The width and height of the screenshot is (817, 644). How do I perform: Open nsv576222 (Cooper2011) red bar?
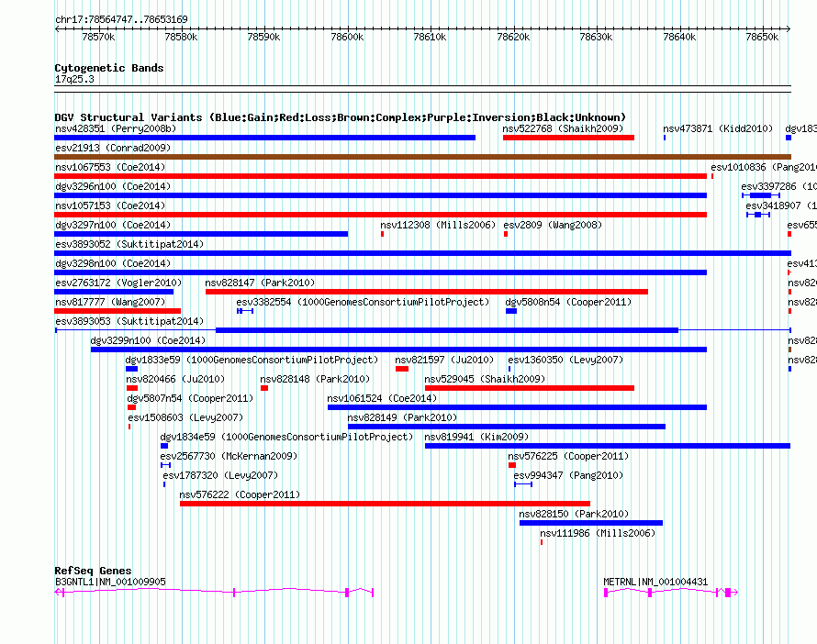click(385, 504)
